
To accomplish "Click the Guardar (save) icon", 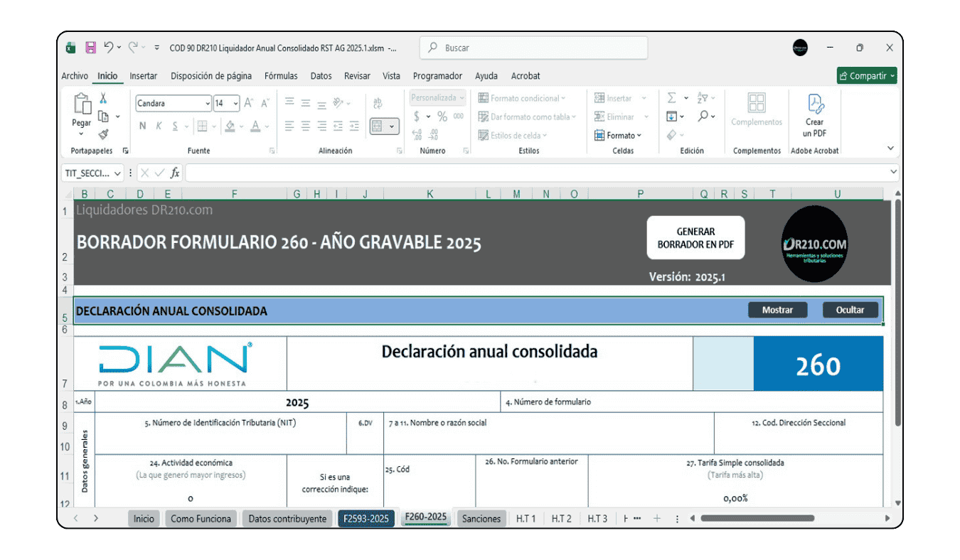I will click(90, 47).
